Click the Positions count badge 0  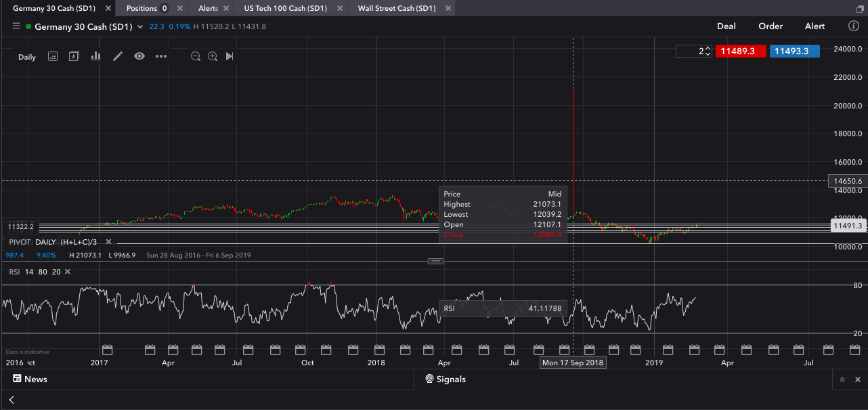tap(165, 8)
